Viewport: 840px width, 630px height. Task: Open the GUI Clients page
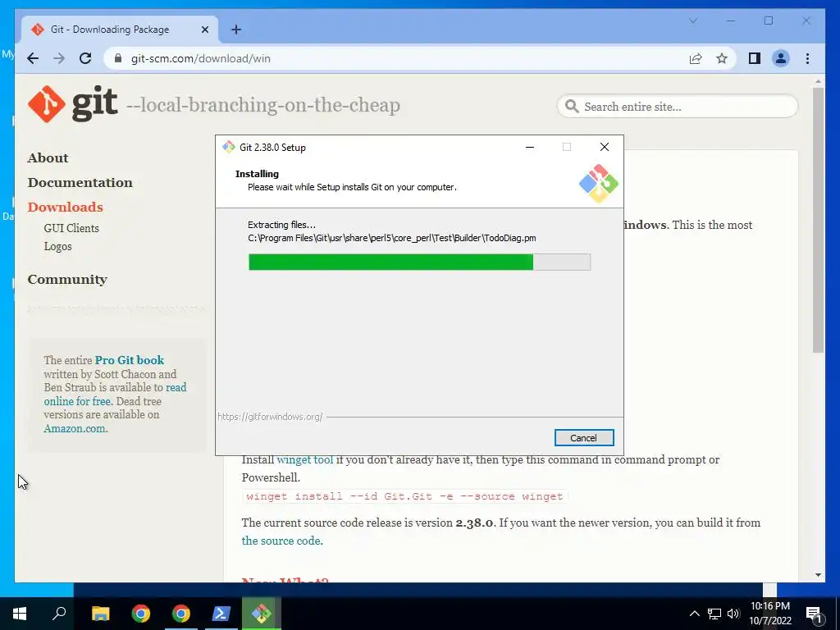(71, 228)
